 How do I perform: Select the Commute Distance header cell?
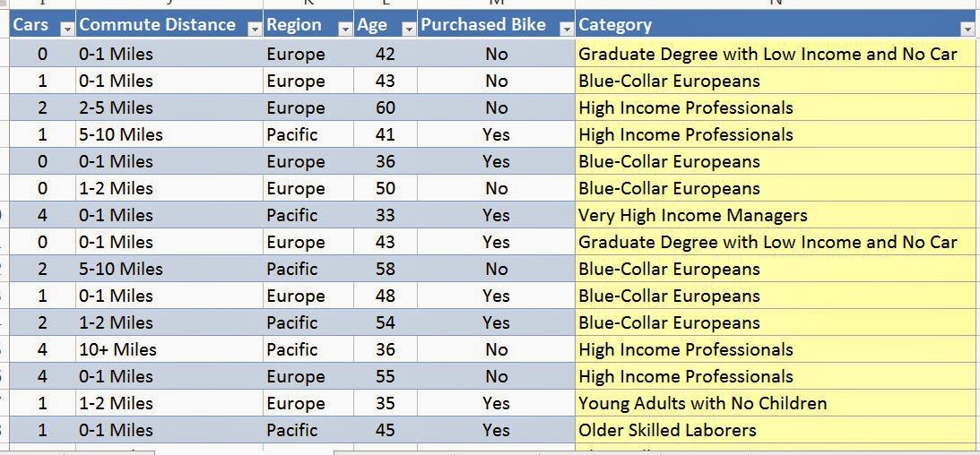169,26
